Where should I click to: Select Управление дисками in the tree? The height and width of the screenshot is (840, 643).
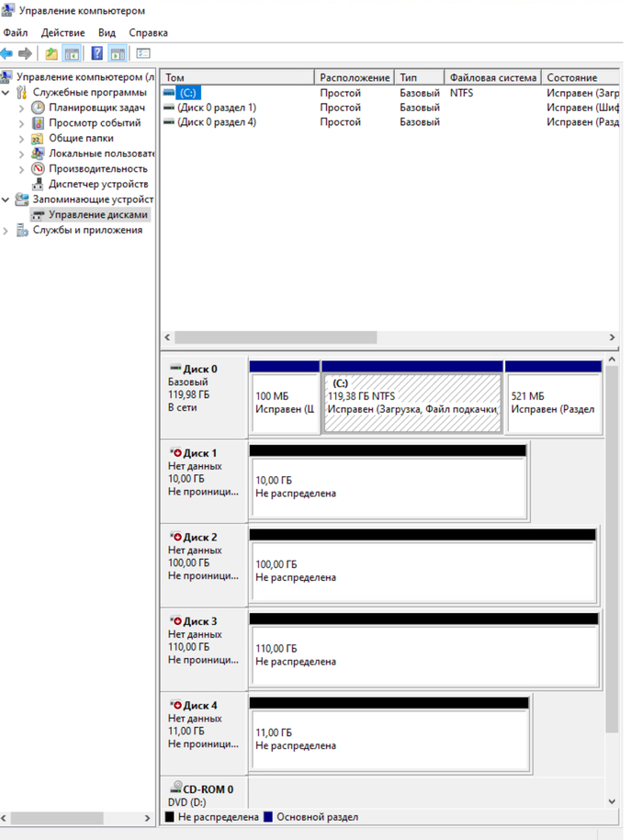tap(97, 214)
